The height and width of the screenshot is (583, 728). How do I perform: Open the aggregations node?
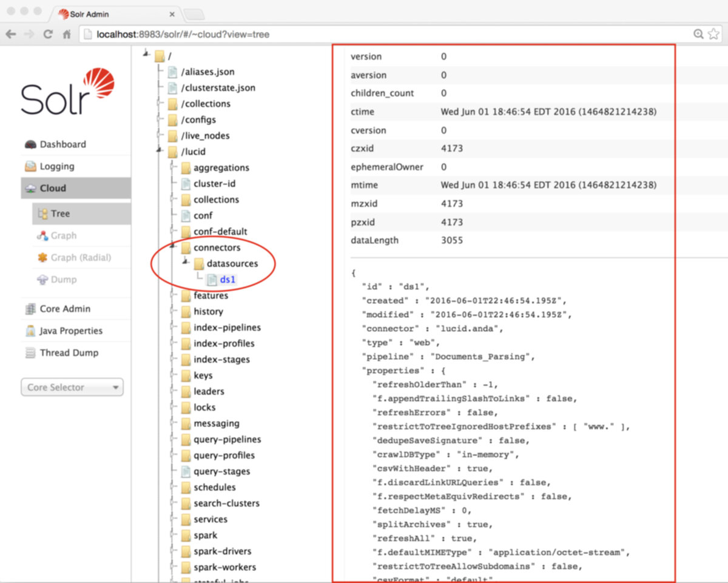coord(221,167)
